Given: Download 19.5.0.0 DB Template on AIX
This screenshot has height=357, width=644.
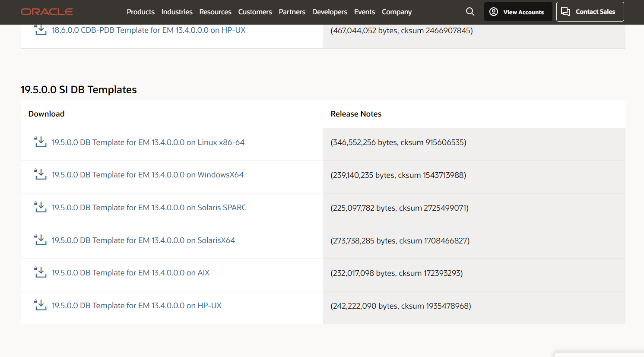Looking at the screenshot, I should click(x=131, y=273).
